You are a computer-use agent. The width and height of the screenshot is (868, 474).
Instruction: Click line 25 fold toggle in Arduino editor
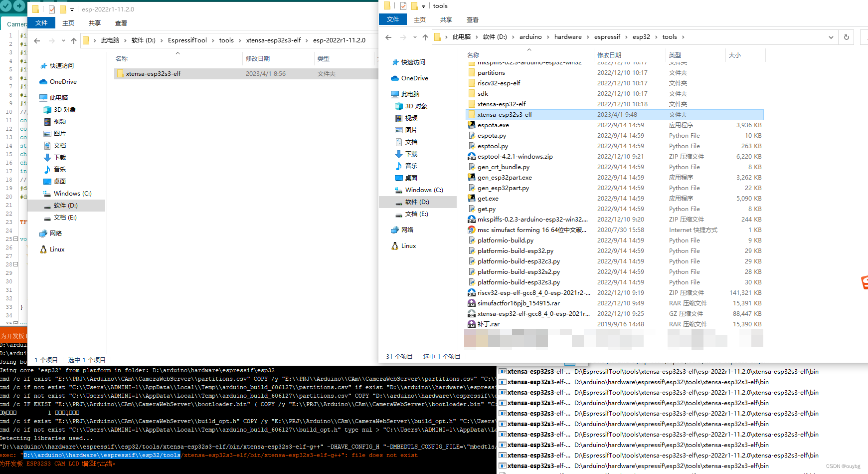point(15,239)
